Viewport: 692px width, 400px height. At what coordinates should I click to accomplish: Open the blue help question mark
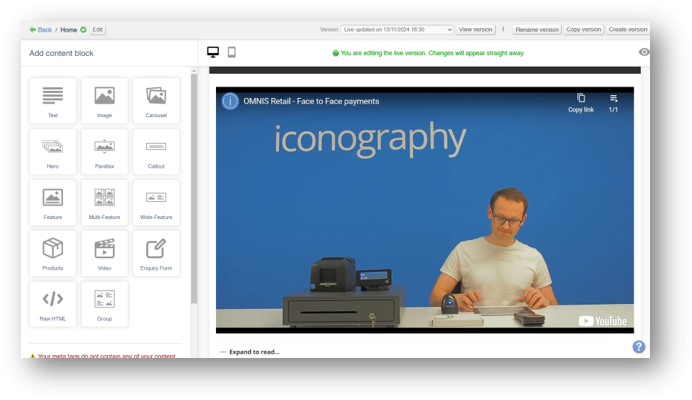[x=639, y=347]
